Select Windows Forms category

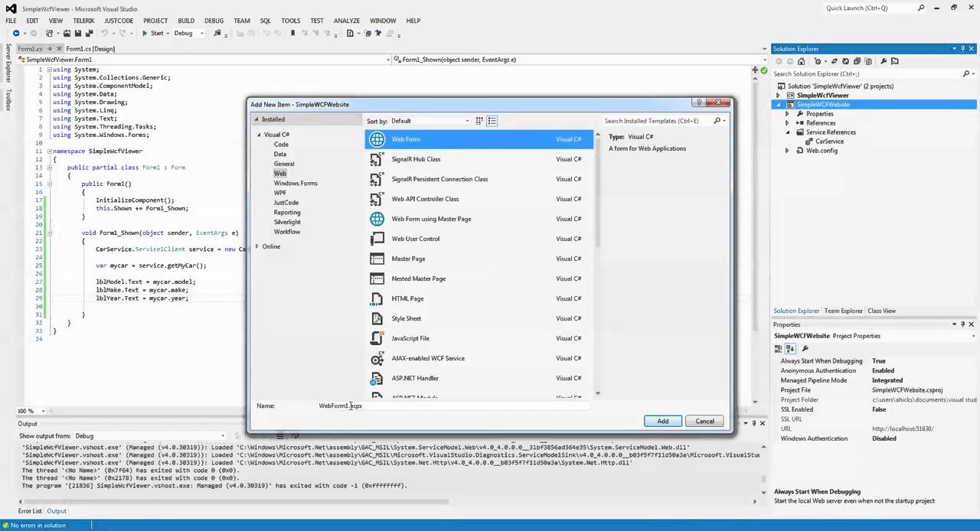(x=296, y=184)
